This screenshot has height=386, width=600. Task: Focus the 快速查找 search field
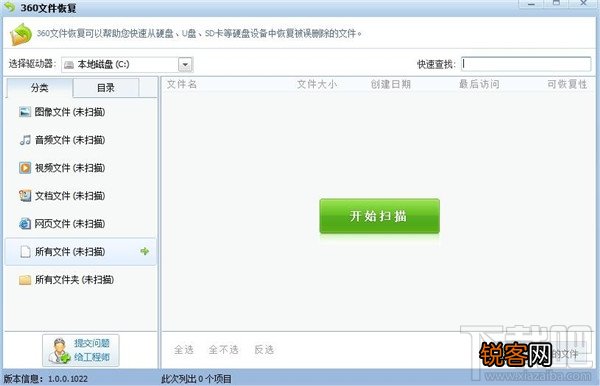point(526,64)
